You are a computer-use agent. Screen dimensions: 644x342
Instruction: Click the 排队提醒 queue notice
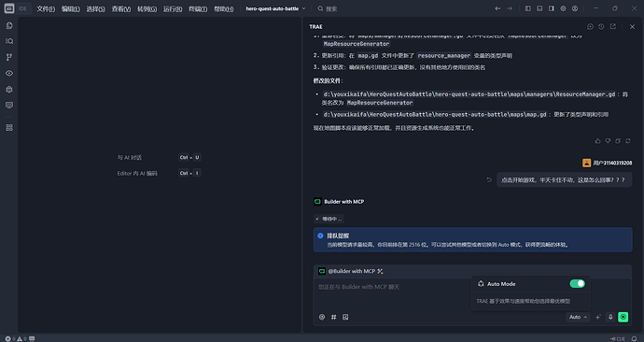coord(472,239)
